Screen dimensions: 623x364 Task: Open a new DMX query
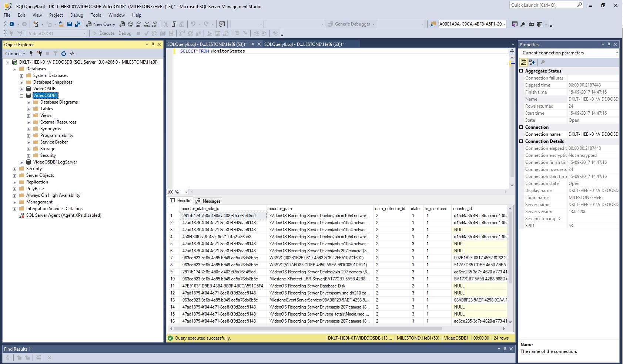(138, 24)
